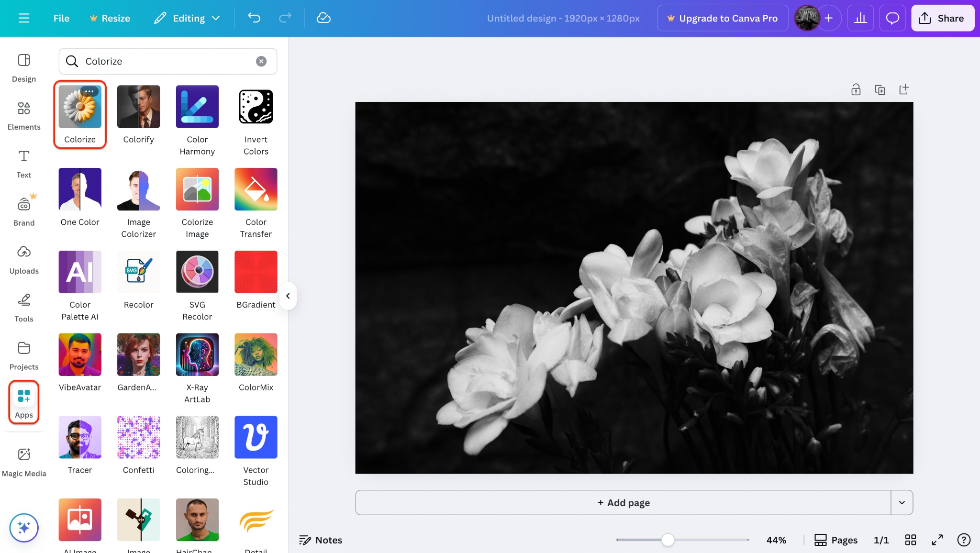Expand the Editing mode dropdown
The image size is (980, 553).
point(187,18)
